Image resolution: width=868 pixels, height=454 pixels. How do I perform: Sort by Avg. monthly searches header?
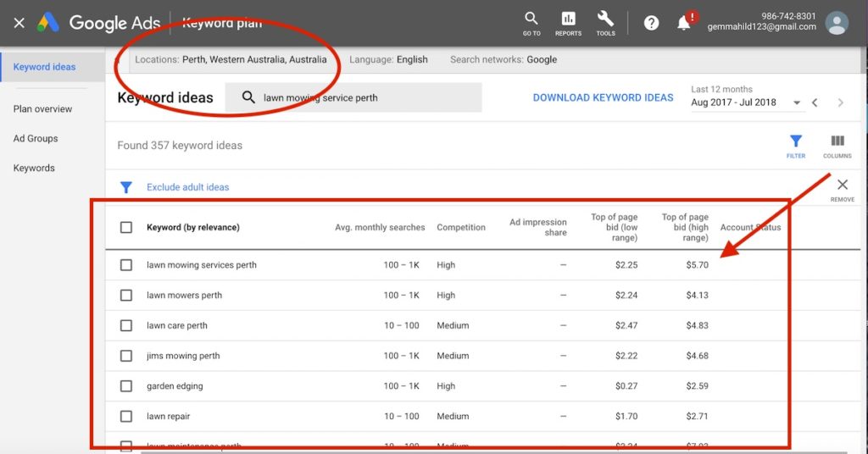[380, 227]
